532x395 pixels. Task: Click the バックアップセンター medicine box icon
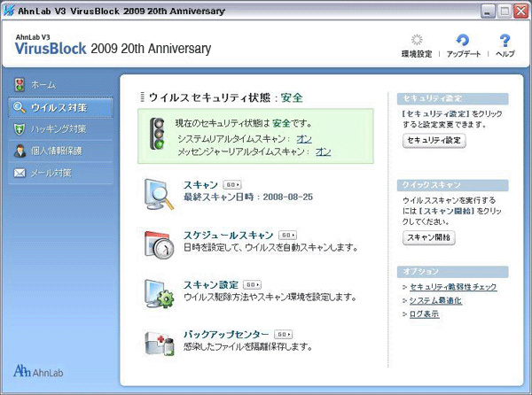coord(160,343)
